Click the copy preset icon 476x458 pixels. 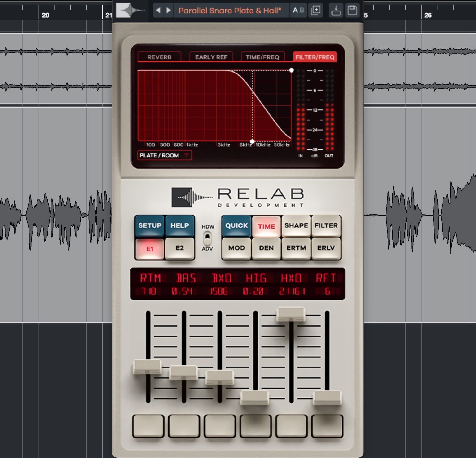point(315,11)
